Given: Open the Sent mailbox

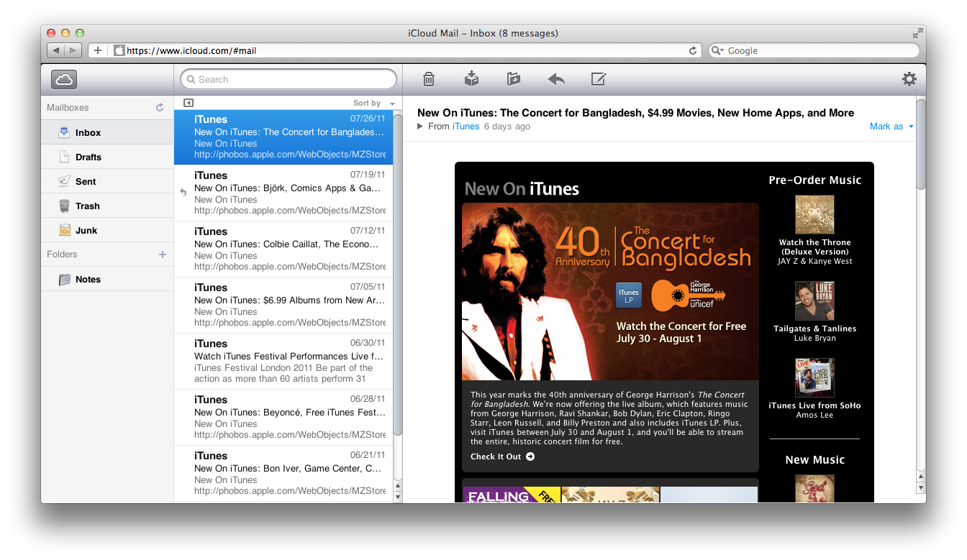Looking at the screenshot, I should tap(107, 181).
